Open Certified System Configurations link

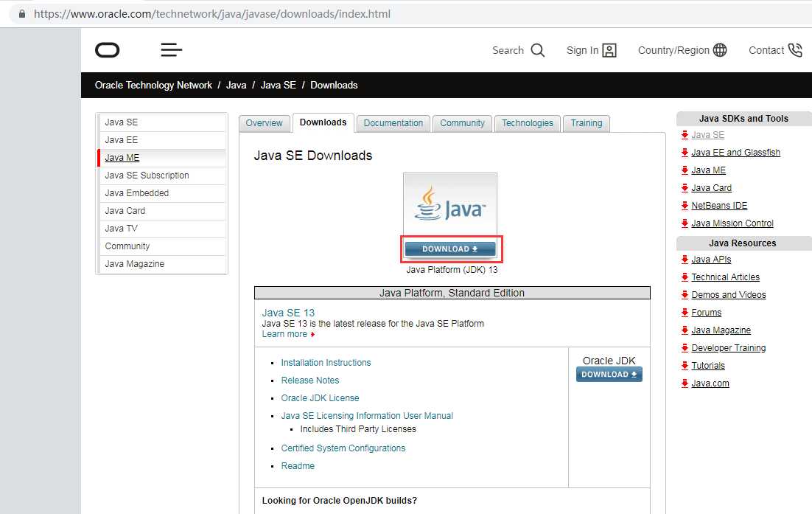click(343, 448)
